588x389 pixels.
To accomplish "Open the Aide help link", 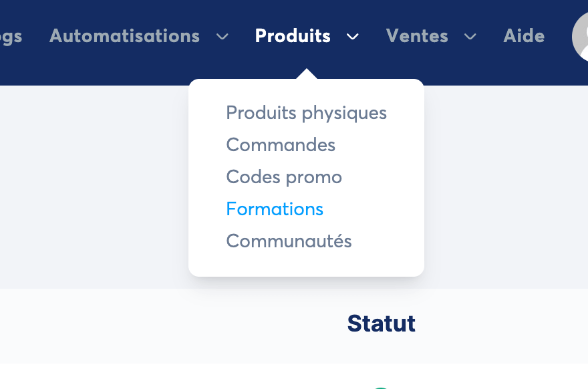I will point(524,36).
